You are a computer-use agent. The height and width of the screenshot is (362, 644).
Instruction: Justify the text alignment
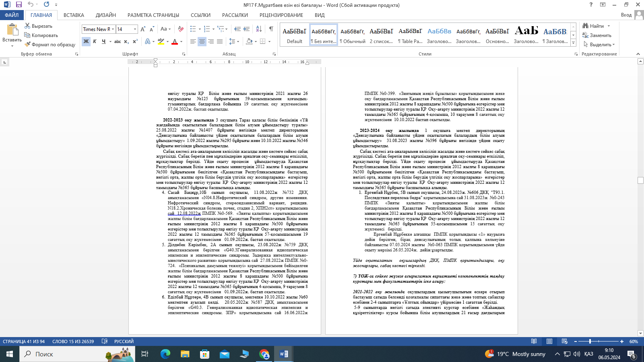(x=220, y=41)
